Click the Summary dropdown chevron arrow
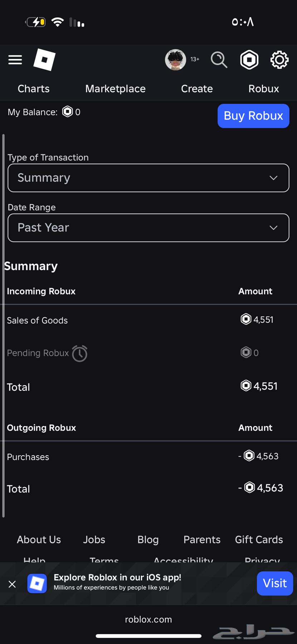The image size is (297, 644). (x=273, y=178)
